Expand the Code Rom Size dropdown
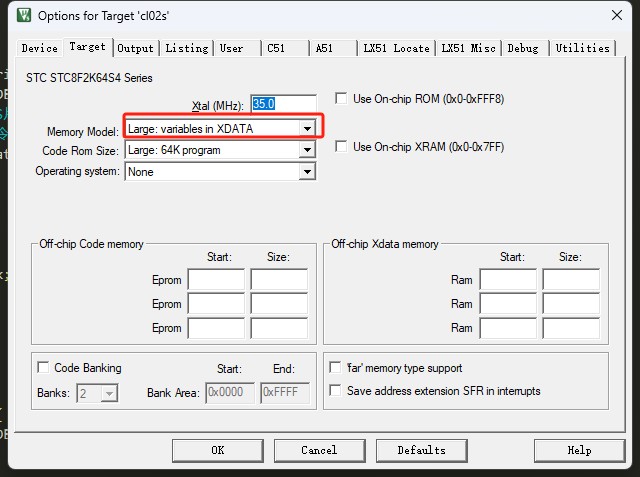 click(307, 150)
